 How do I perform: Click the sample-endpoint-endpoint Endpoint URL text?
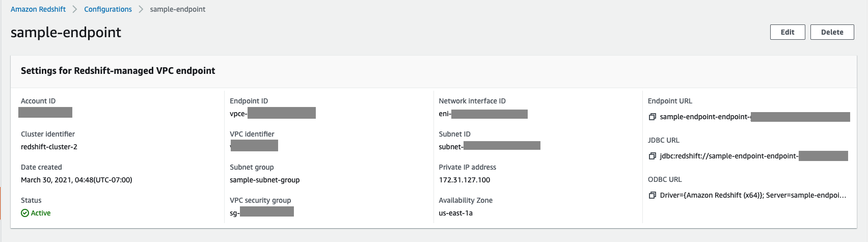click(705, 117)
